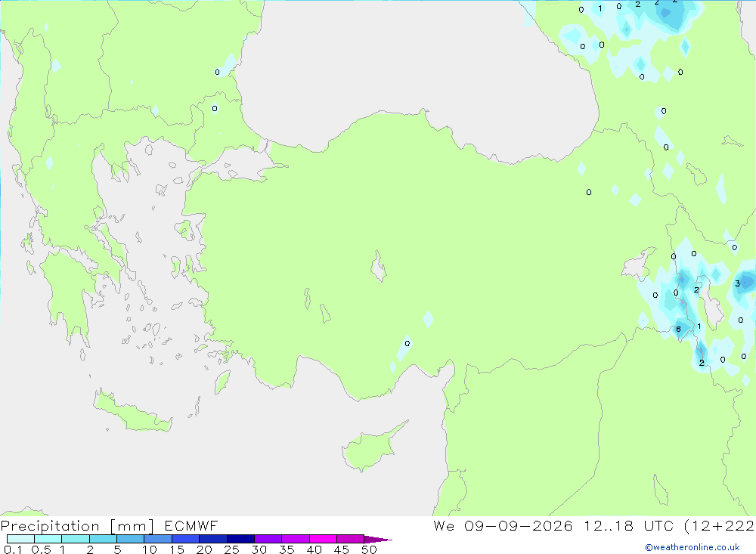This screenshot has height=554, width=756.
Task: Pick the 15 mm blue legend swatch
Action: (185, 539)
